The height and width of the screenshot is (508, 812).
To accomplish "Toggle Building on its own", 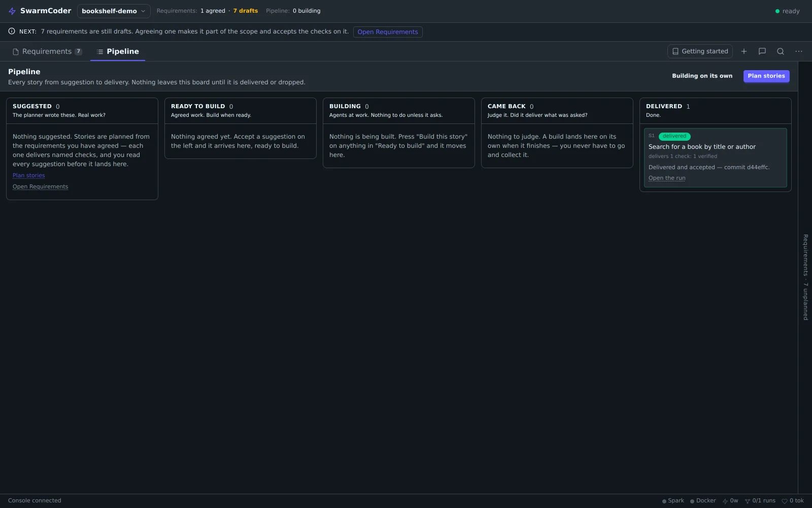I will pyautogui.click(x=702, y=76).
